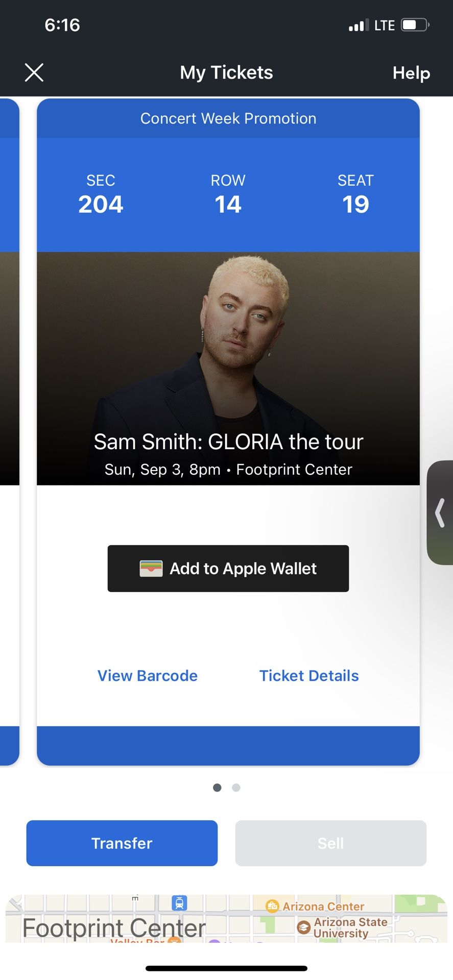Close the My Tickets screen

coord(34,72)
